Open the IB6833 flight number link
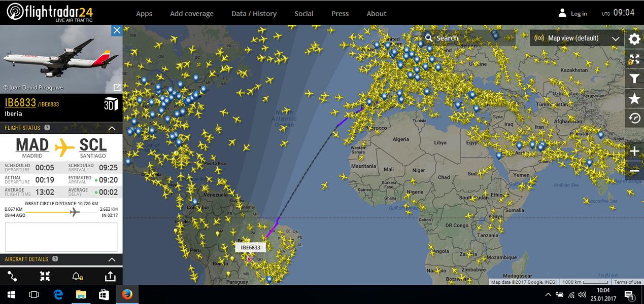The height and width of the screenshot is (304, 644). (x=20, y=103)
